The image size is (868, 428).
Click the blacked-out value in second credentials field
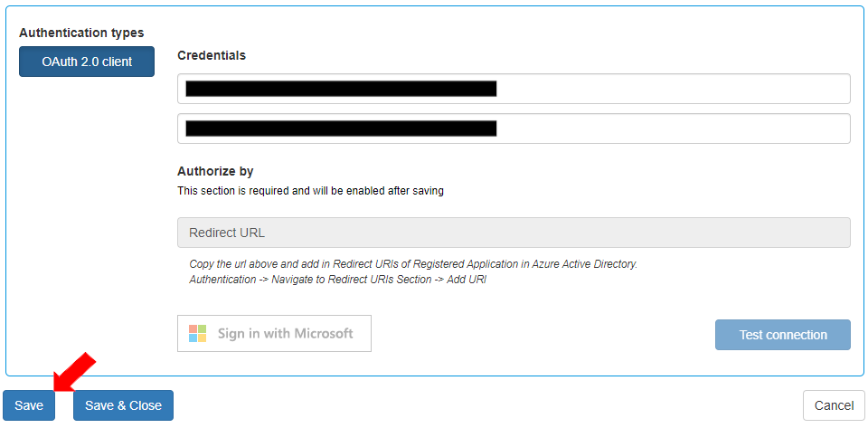[x=341, y=128]
